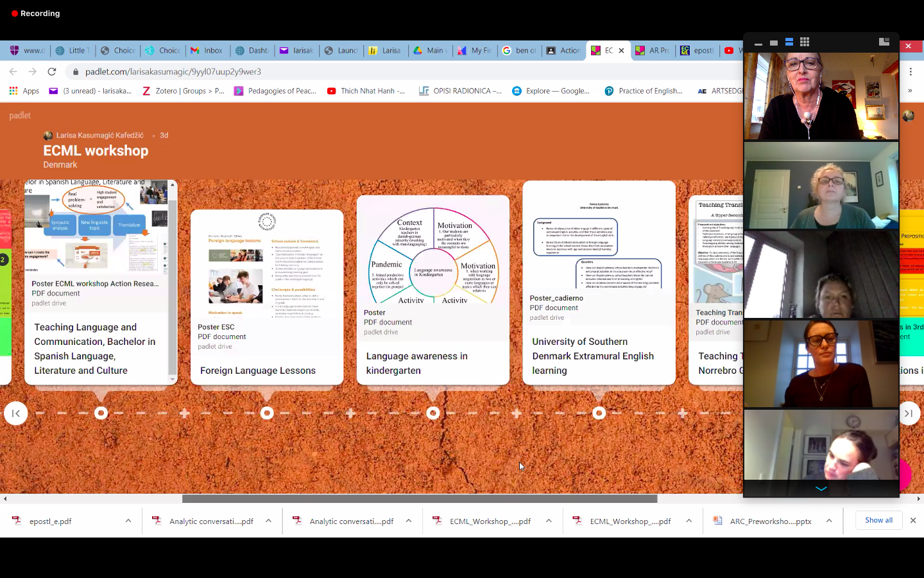Switch video panel to stacked thumbnail view
This screenshot has height=578, width=924.
pos(789,42)
